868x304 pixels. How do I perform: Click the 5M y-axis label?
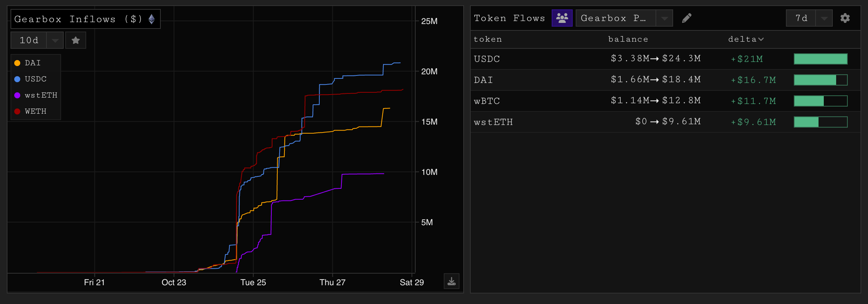pyautogui.click(x=427, y=222)
